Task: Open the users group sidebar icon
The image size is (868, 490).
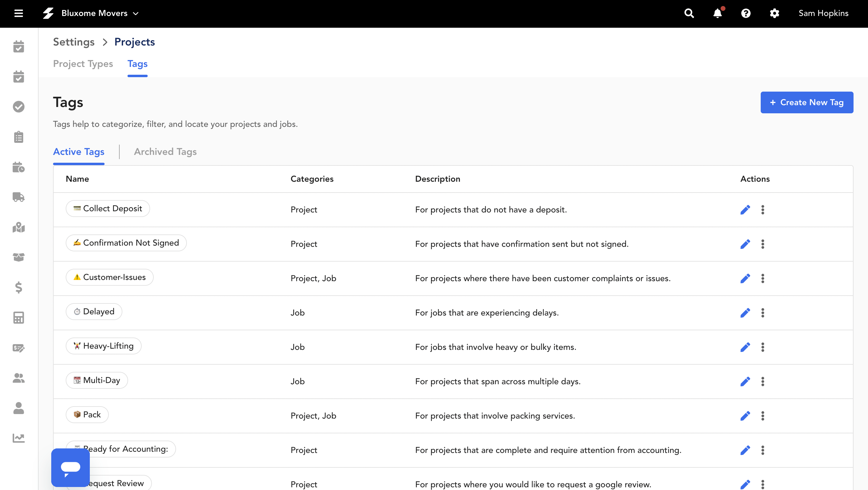Action: [x=18, y=378]
